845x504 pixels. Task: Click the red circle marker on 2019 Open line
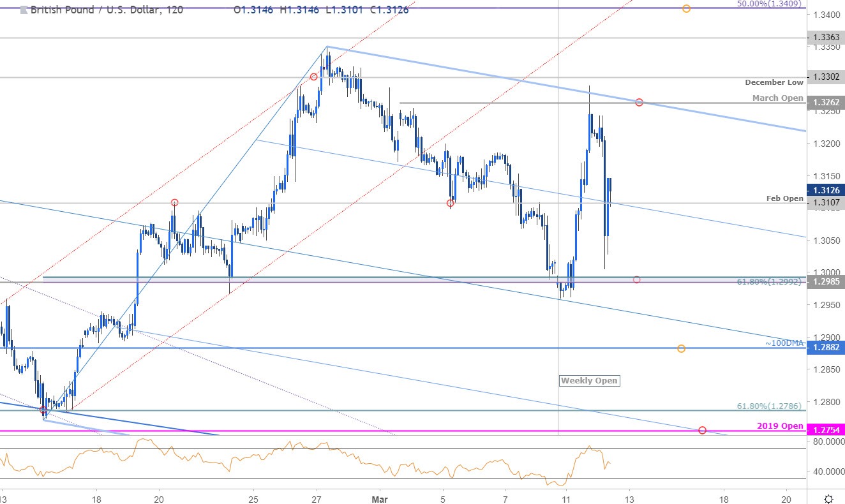[x=702, y=431]
